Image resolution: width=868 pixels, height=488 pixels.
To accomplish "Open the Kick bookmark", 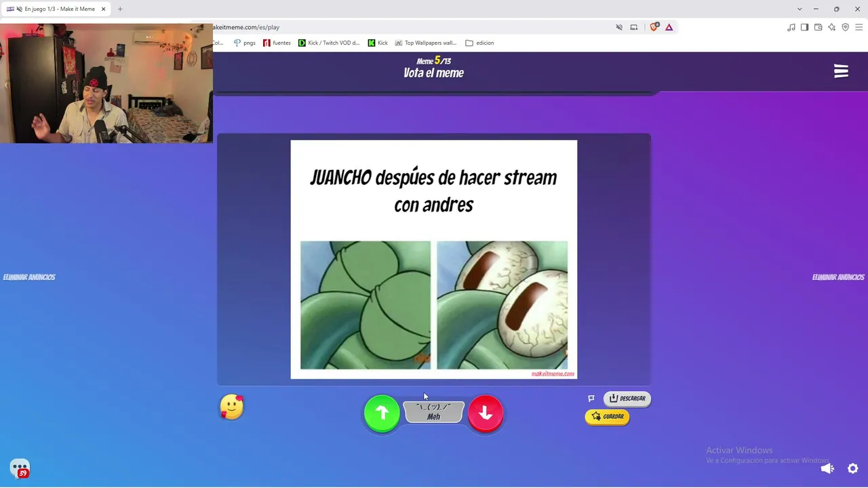I will pos(378,43).
